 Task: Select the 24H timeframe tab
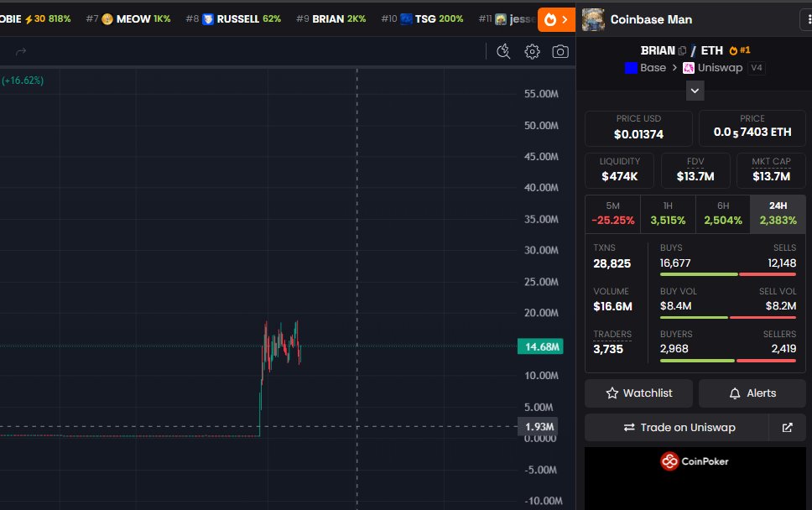778,214
